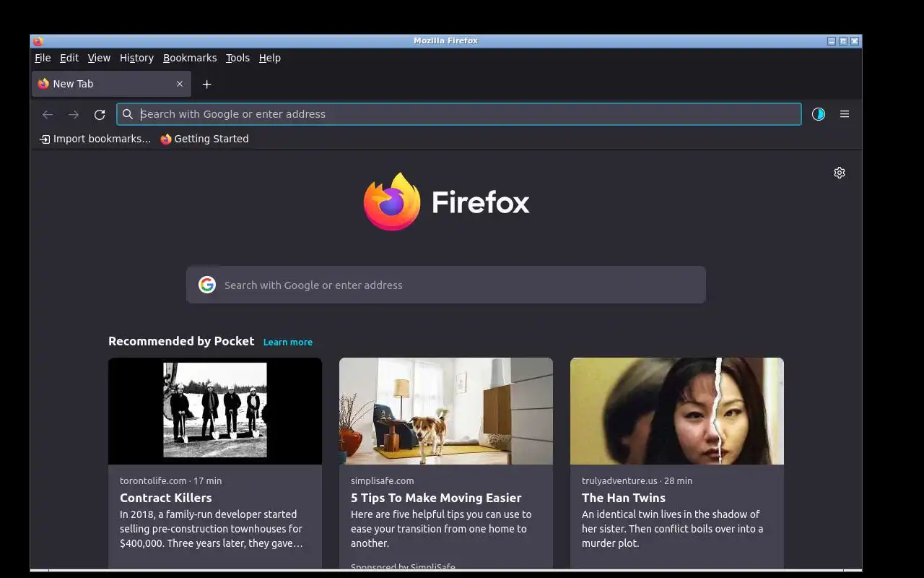Maximize the Mozilla Firefox window
Image resolution: width=924 pixels, height=578 pixels.
click(x=843, y=41)
